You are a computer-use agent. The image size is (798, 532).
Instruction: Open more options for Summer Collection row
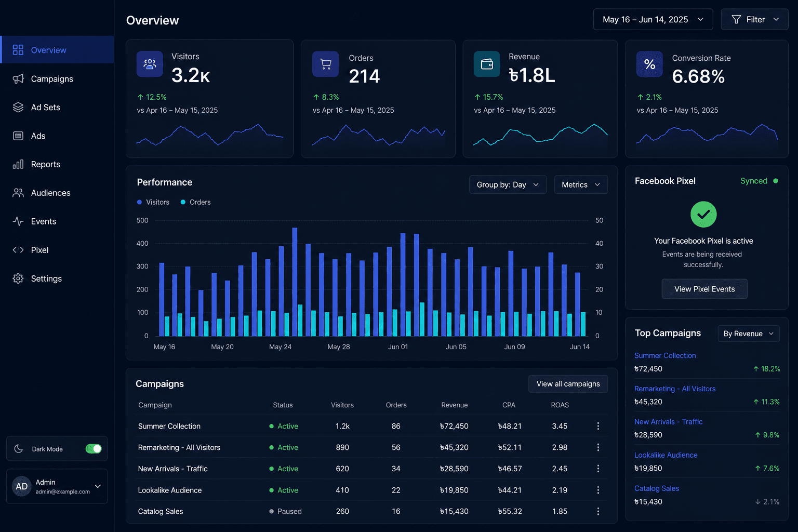pyautogui.click(x=598, y=426)
